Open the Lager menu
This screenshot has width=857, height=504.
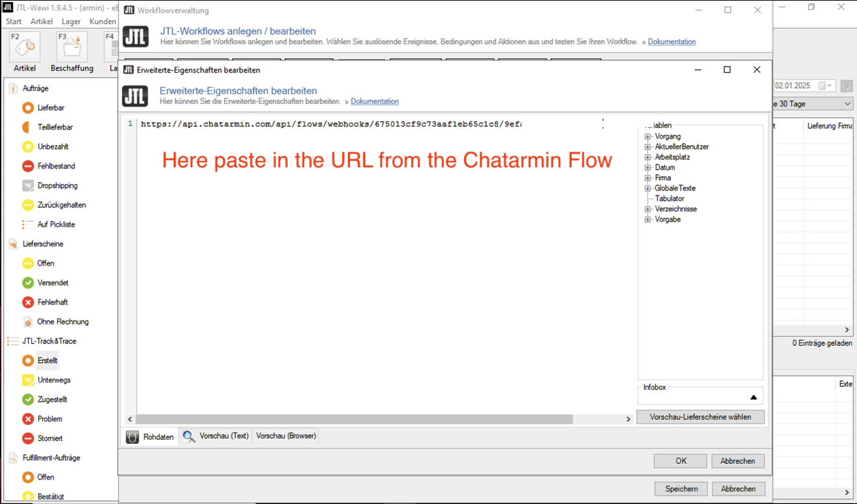tap(71, 21)
